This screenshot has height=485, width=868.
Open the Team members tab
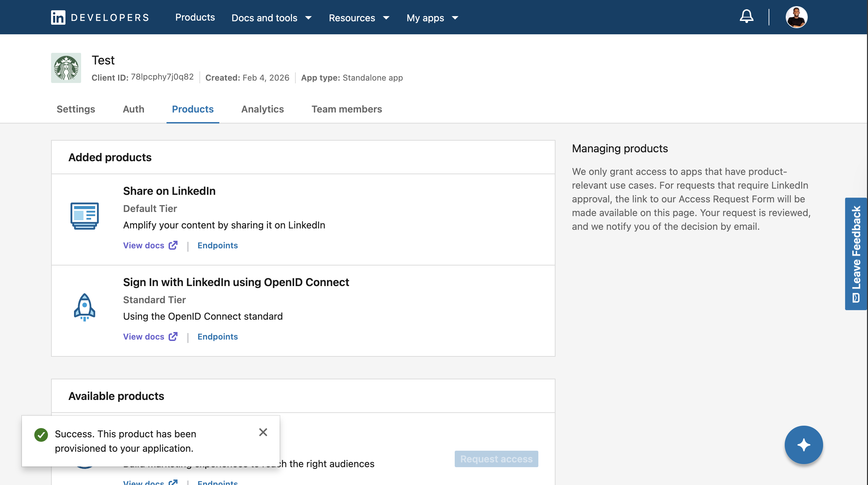346,109
